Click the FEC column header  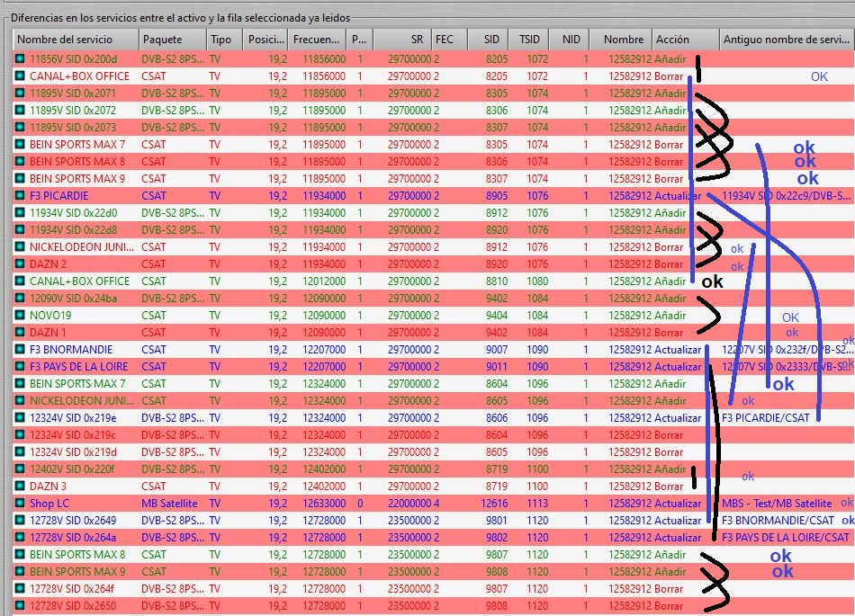[x=450, y=40]
